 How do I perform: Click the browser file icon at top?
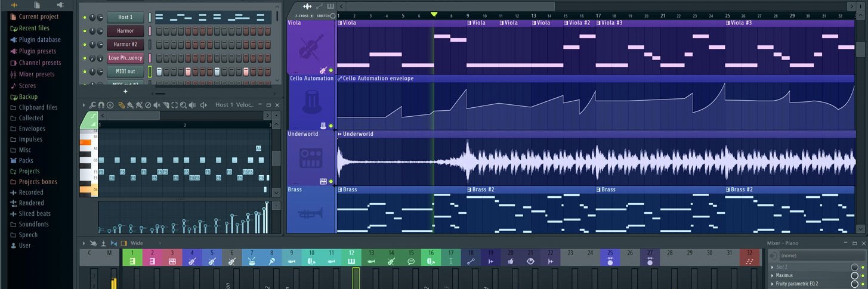click(37, 5)
